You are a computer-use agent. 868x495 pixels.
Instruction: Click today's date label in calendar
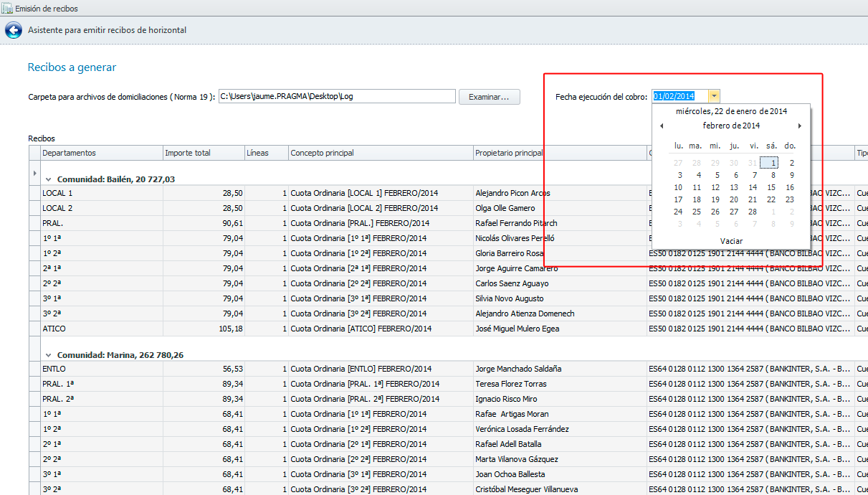731,111
